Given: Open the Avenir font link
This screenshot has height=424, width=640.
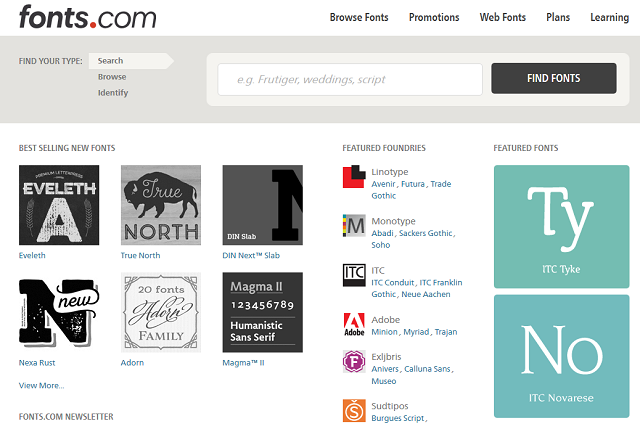Looking at the screenshot, I should tap(383, 184).
